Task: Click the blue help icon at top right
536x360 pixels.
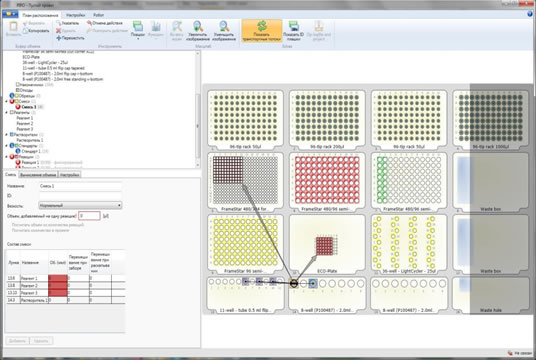Action: pos(531,14)
